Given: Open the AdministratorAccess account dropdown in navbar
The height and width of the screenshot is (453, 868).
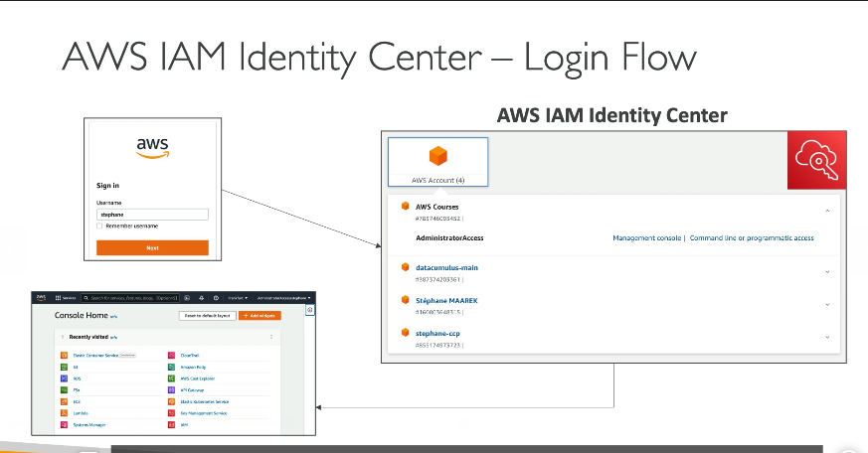Looking at the screenshot, I should [x=284, y=298].
